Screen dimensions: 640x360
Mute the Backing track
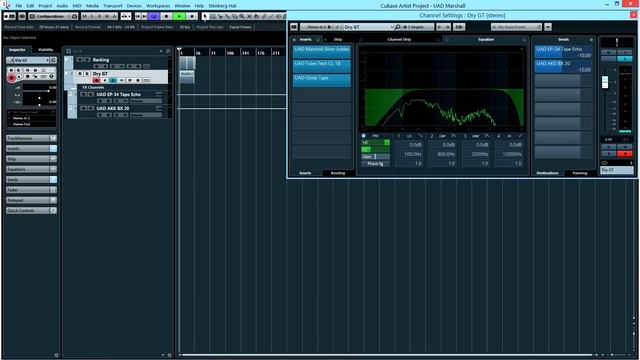tap(80, 60)
